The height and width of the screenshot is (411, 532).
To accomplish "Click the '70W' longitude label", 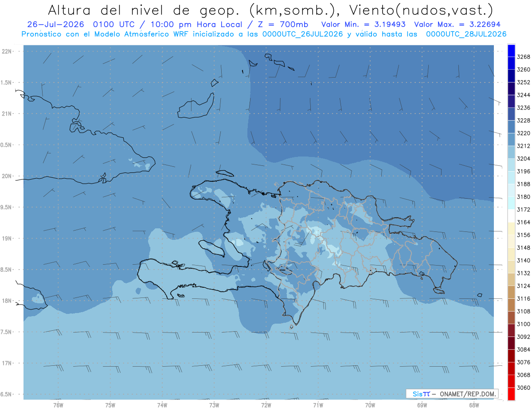I will pos(370,405).
